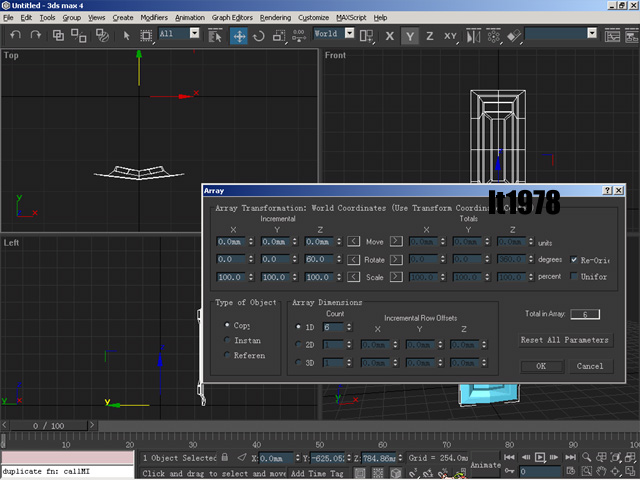Open the Rendering menu
Image resolution: width=640 pixels, height=480 pixels.
(x=276, y=18)
